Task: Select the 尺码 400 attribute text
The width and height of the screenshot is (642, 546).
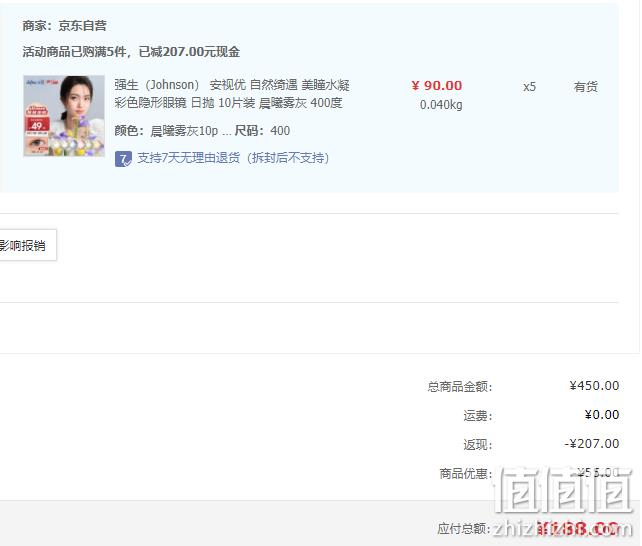Action: (x=262, y=131)
